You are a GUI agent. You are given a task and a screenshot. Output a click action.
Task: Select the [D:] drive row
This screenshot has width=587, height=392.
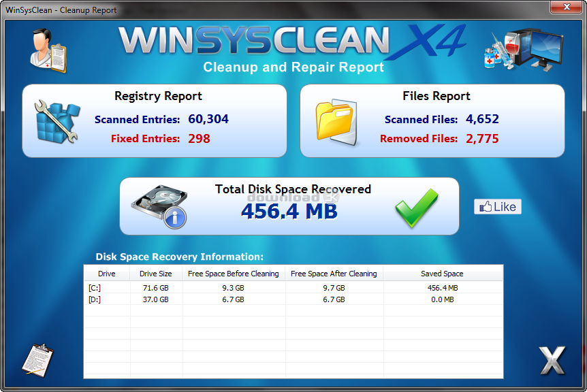coord(293,299)
